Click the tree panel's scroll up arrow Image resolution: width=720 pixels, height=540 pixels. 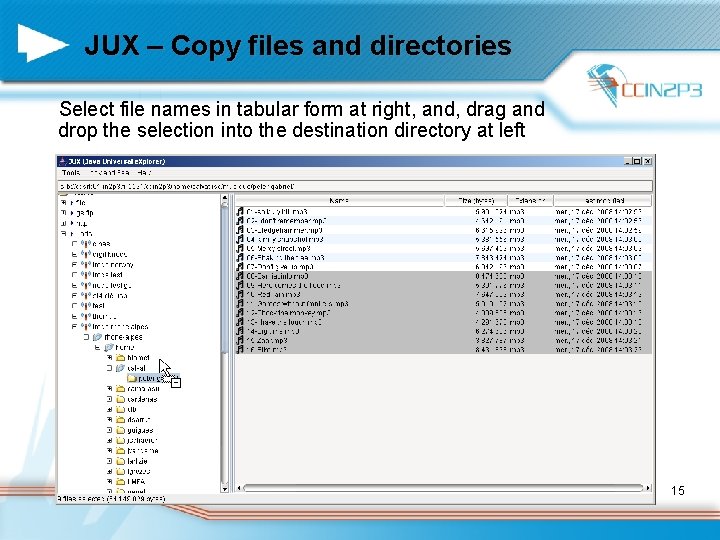tap(225, 199)
